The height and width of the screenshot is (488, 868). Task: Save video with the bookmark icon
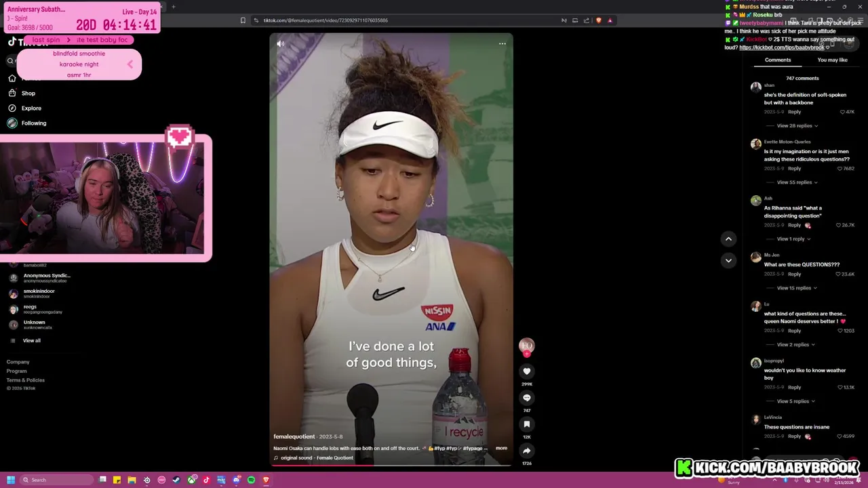[526, 424]
